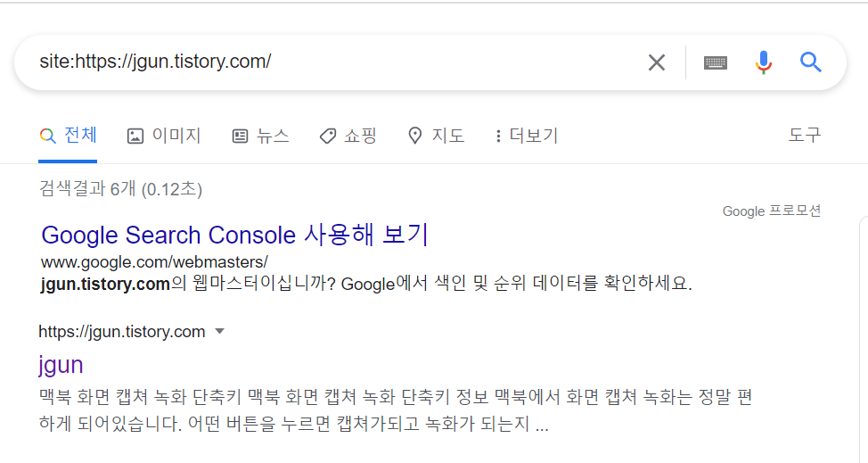The height and width of the screenshot is (463, 868).
Task: Click the https://jgun.tistory.com result URL
Action: point(122,332)
